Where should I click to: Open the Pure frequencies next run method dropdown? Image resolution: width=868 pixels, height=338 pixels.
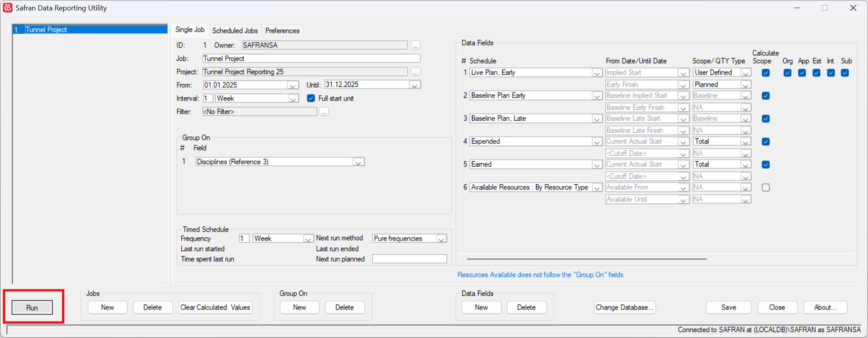point(441,239)
